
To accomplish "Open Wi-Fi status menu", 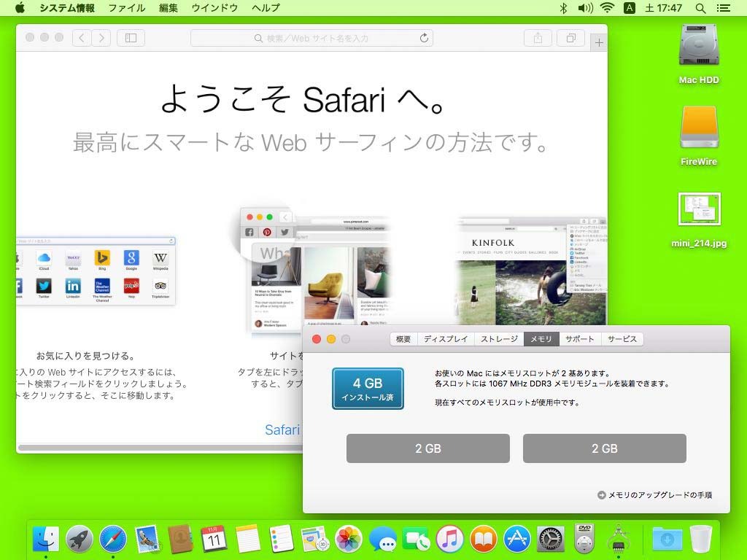I will (x=607, y=8).
